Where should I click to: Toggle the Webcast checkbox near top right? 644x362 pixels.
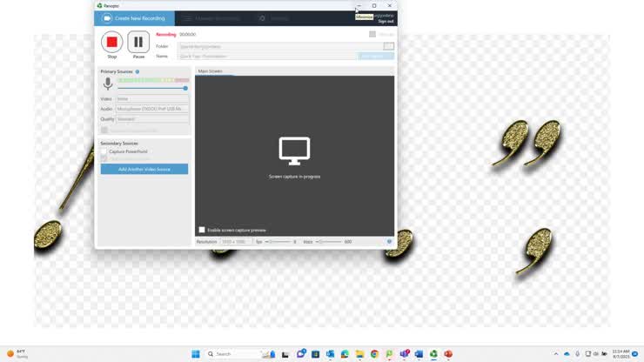[x=372, y=34]
